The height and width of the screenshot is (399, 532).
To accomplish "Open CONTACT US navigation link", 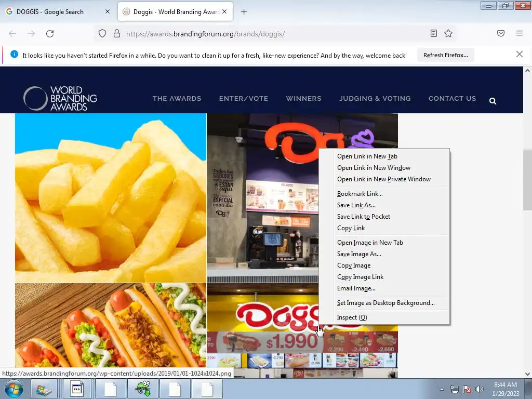I will [453, 98].
